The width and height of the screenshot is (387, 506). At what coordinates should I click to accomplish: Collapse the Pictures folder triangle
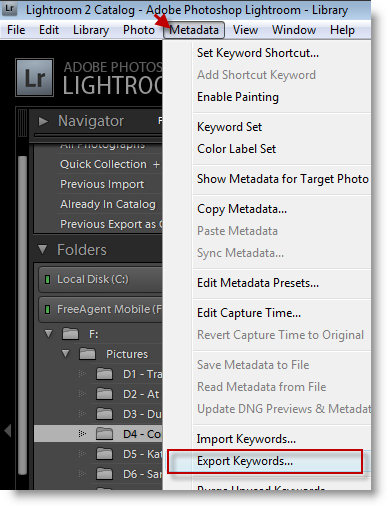(66, 353)
